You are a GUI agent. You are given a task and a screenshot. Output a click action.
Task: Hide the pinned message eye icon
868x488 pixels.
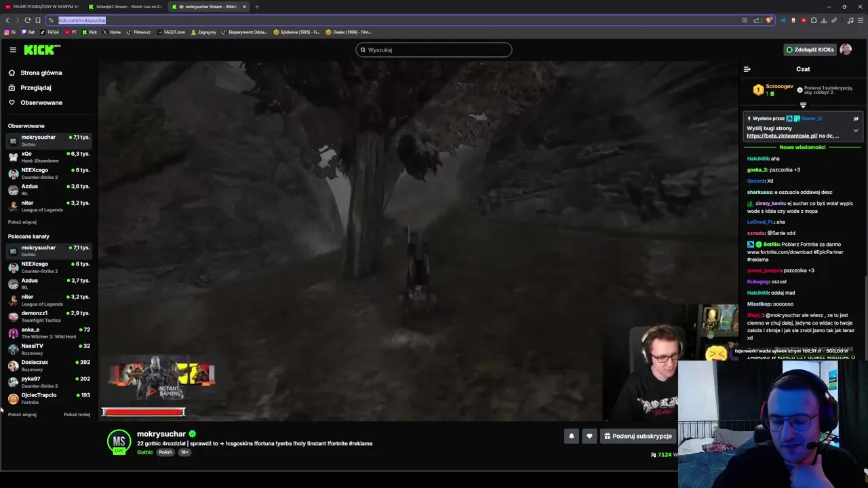pos(856,119)
